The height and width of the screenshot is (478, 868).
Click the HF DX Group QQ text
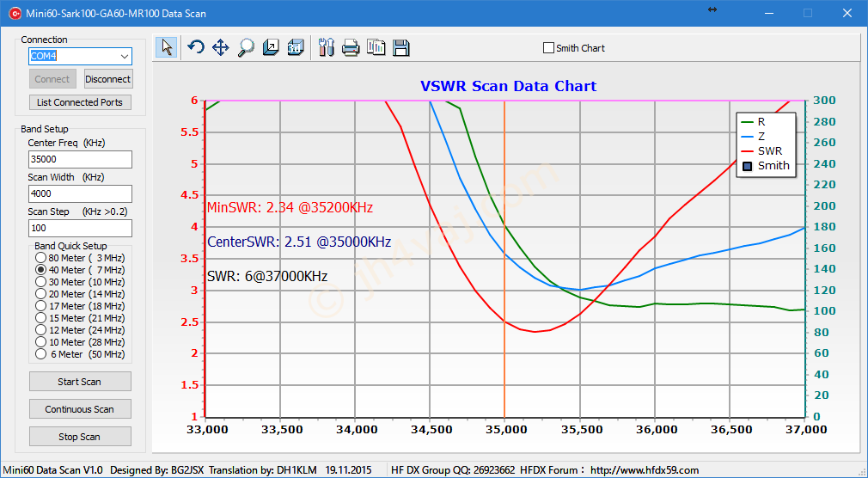coord(453,470)
